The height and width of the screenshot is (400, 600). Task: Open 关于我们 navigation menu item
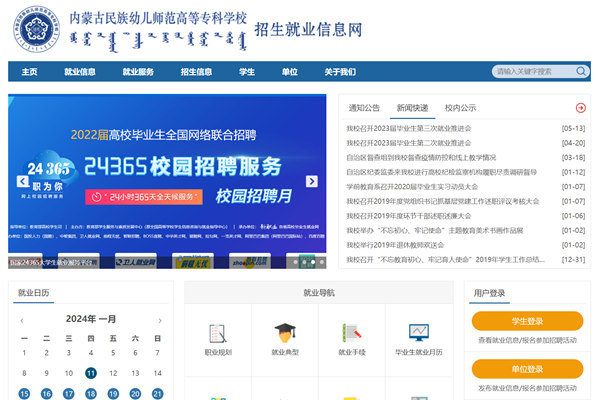point(340,72)
